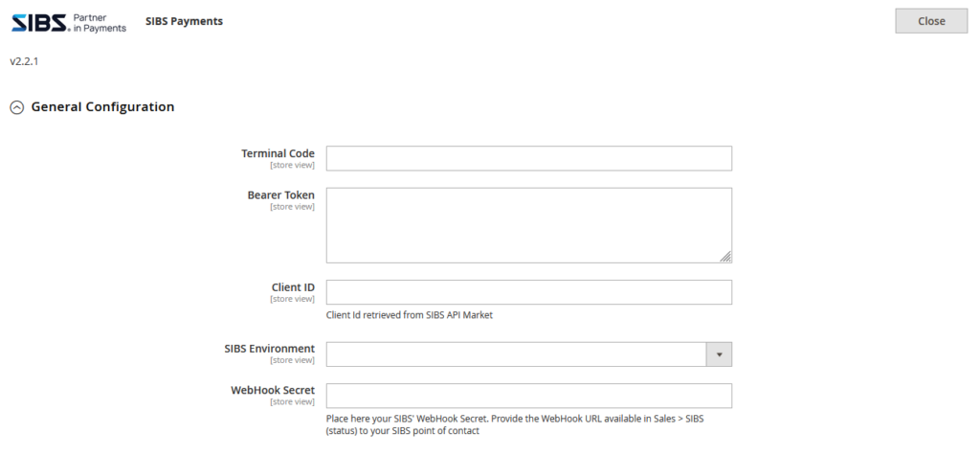Click the SIBS Environment label
980x456 pixels.
[x=270, y=349]
